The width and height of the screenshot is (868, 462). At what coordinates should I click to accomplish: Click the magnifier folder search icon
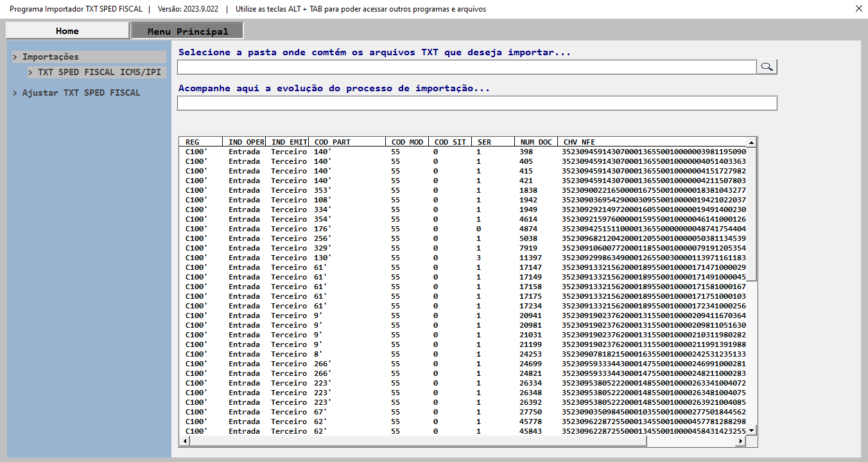767,67
